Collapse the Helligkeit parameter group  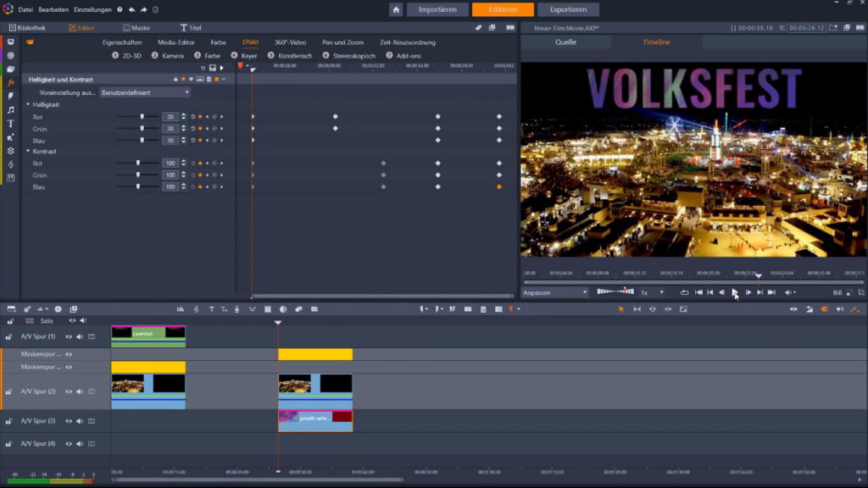coord(28,104)
